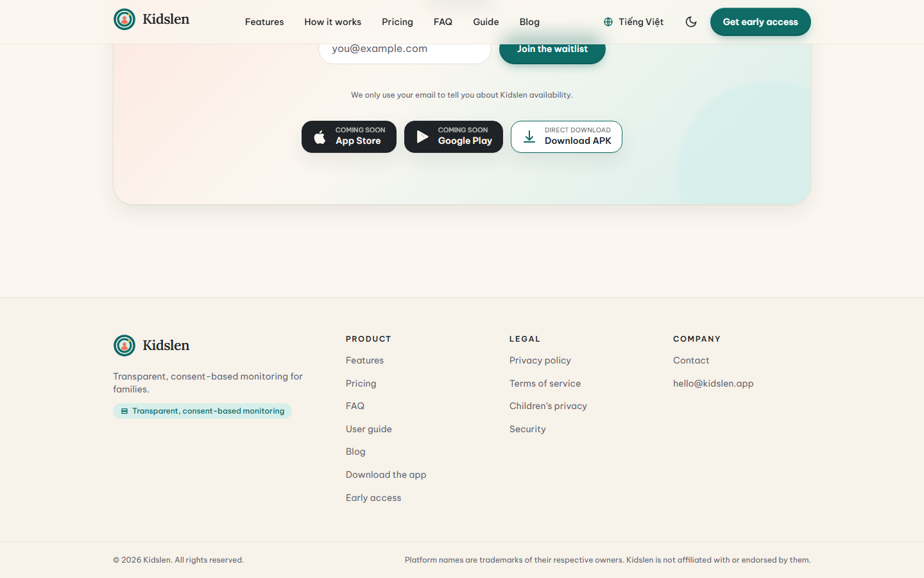Switch language to Tiếng Việt

coord(633,22)
